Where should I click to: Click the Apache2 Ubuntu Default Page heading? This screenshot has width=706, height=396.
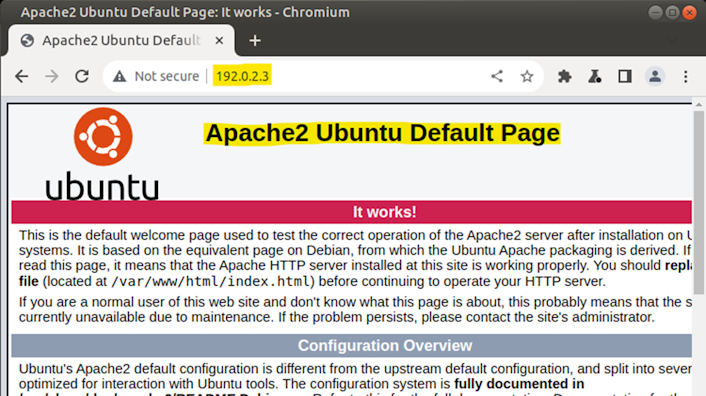tap(382, 133)
